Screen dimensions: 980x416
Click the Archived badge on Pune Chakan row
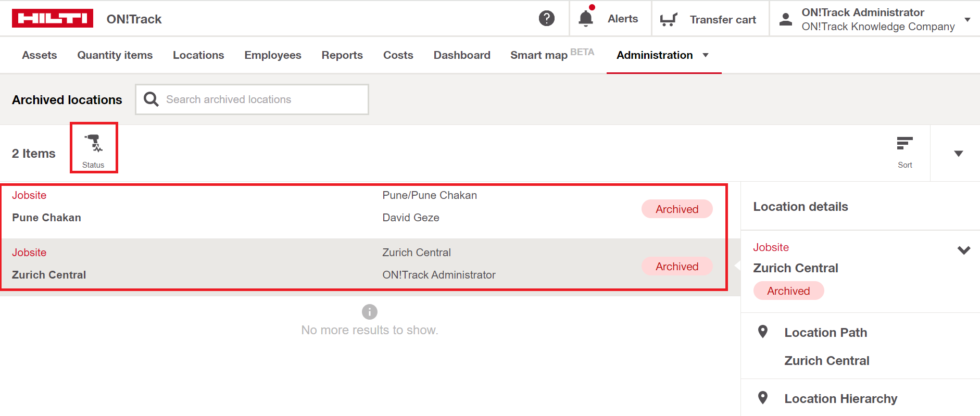point(677,209)
